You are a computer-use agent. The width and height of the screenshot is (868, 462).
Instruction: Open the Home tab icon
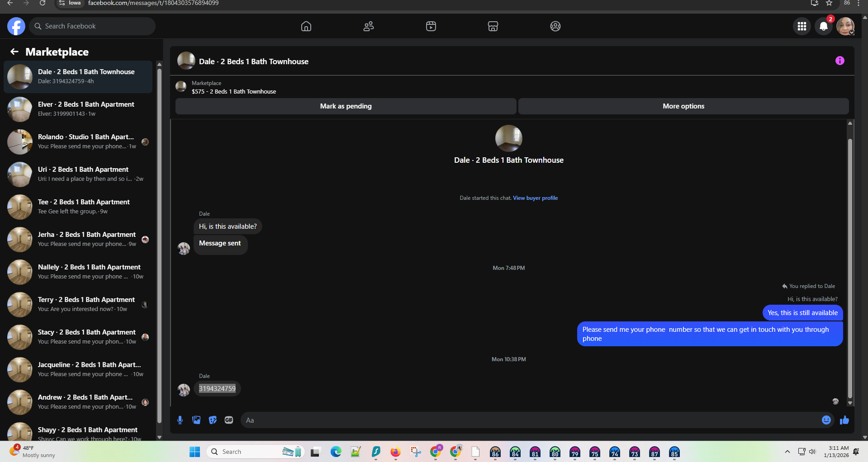coord(306,26)
